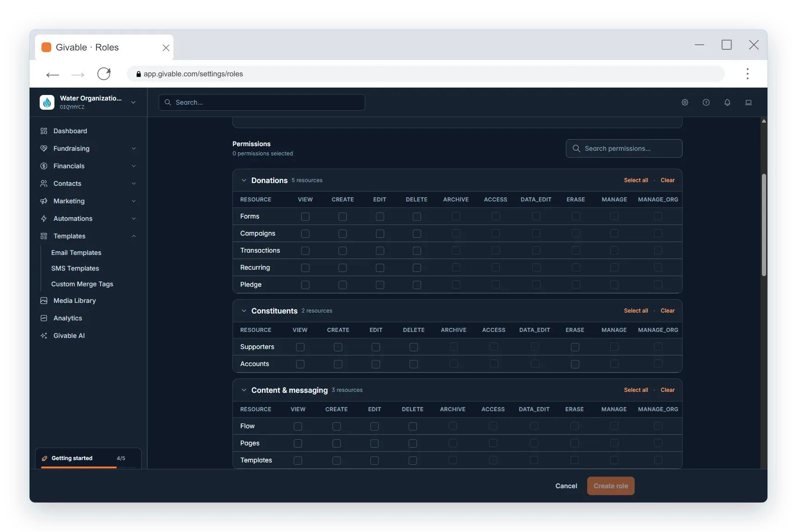The image size is (797, 532).
Task: Collapse the Templates sidebar chevron
Action: click(x=134, y=236)
